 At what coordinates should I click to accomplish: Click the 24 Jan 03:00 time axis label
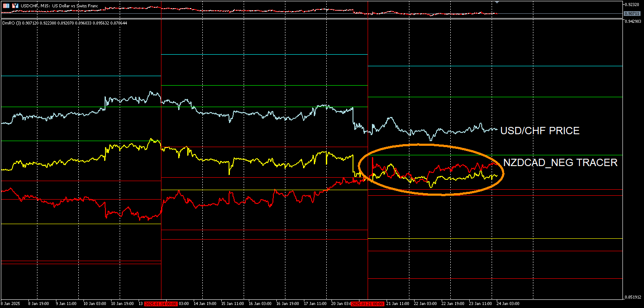[508, 304]
